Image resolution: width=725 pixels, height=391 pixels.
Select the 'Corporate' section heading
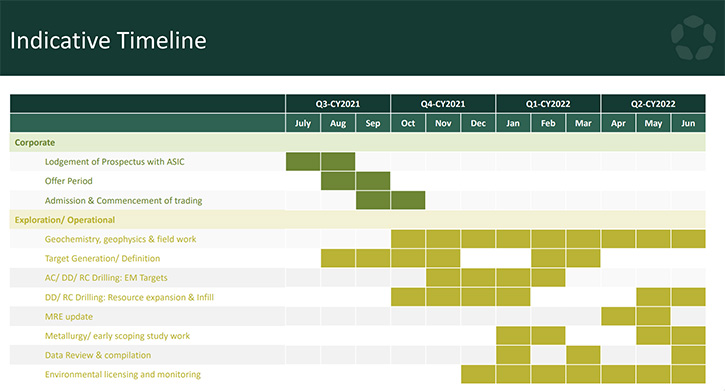pos(35,143)
